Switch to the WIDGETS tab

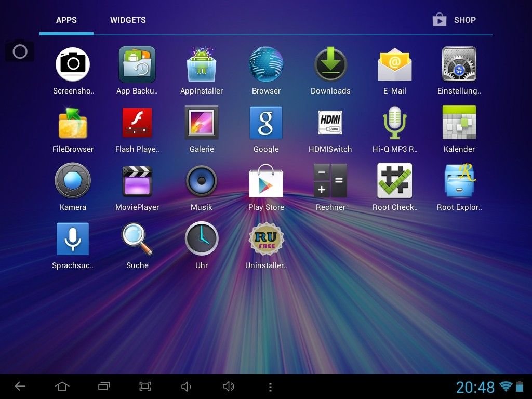[128, 20]
